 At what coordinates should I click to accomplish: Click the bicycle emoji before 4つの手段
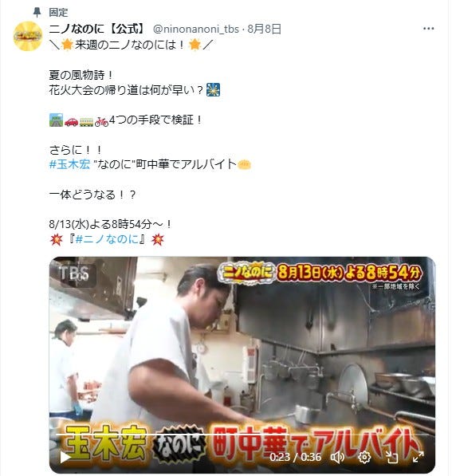coord(101,122)
